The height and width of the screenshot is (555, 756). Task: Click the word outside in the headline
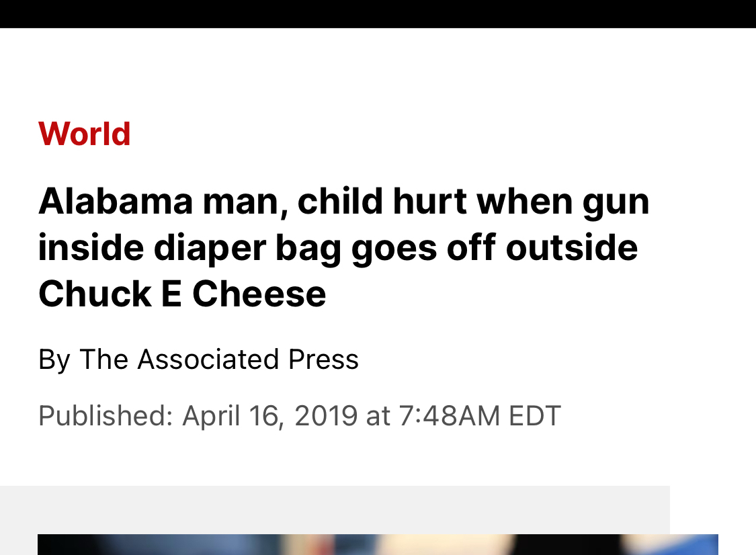tap(571, 247)
